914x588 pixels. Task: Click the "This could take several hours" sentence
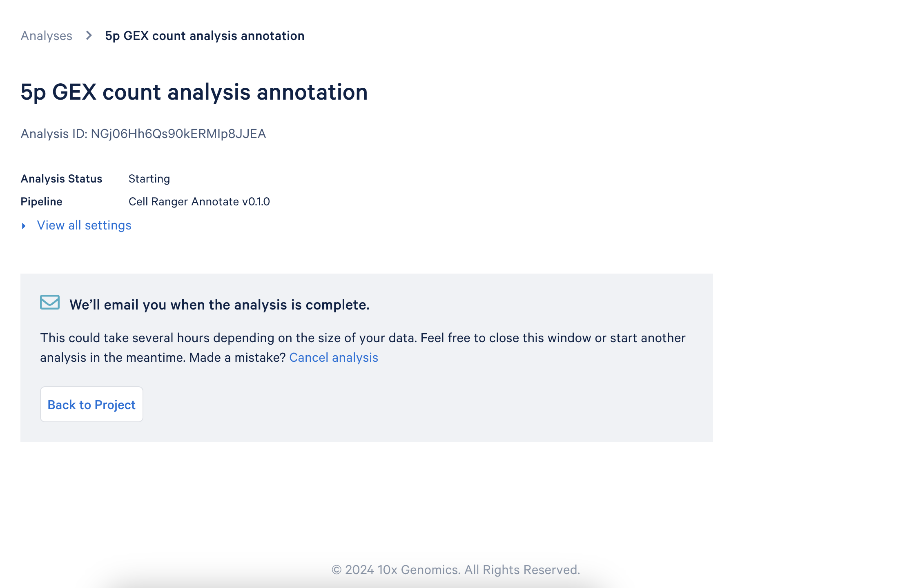tap(229, 338)
